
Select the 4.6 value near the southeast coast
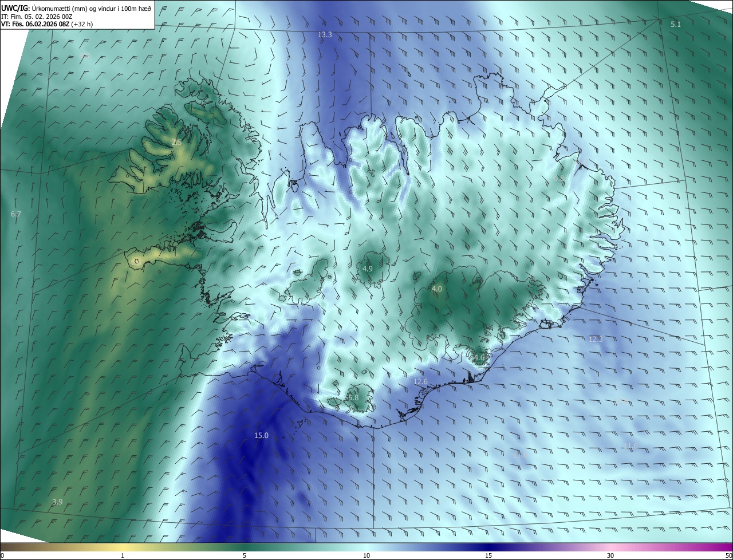point(479,358)
